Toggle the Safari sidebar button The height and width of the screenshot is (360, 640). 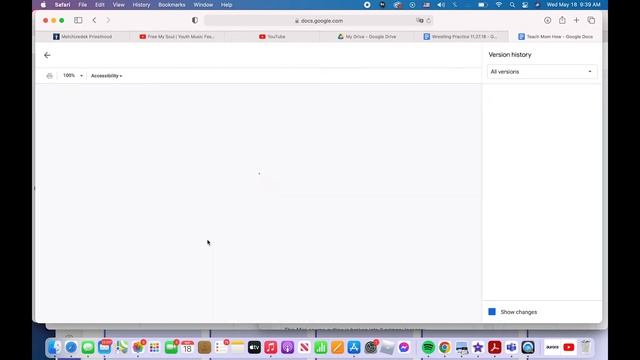click(x=78, y=20)
